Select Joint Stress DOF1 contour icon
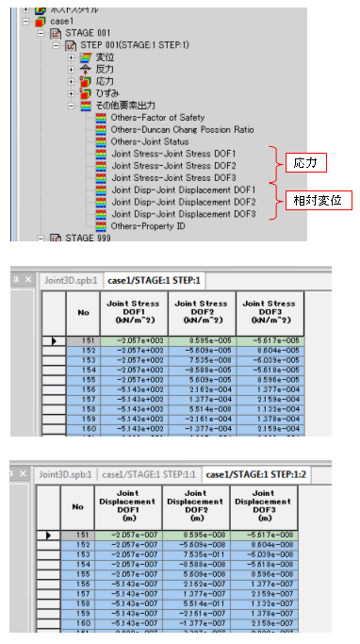This screenshot has width=360, height=644. [101, 154]
